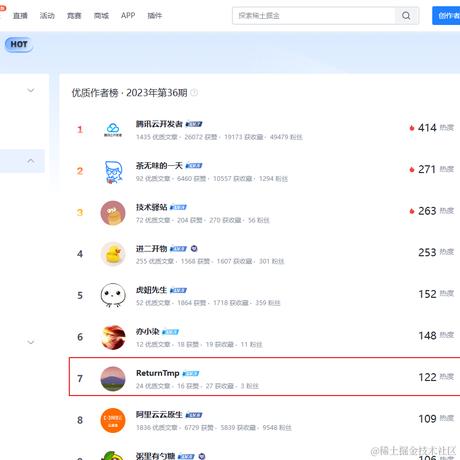
Task: Click the 148 热度 score
Action: click(x=436, y=336)
